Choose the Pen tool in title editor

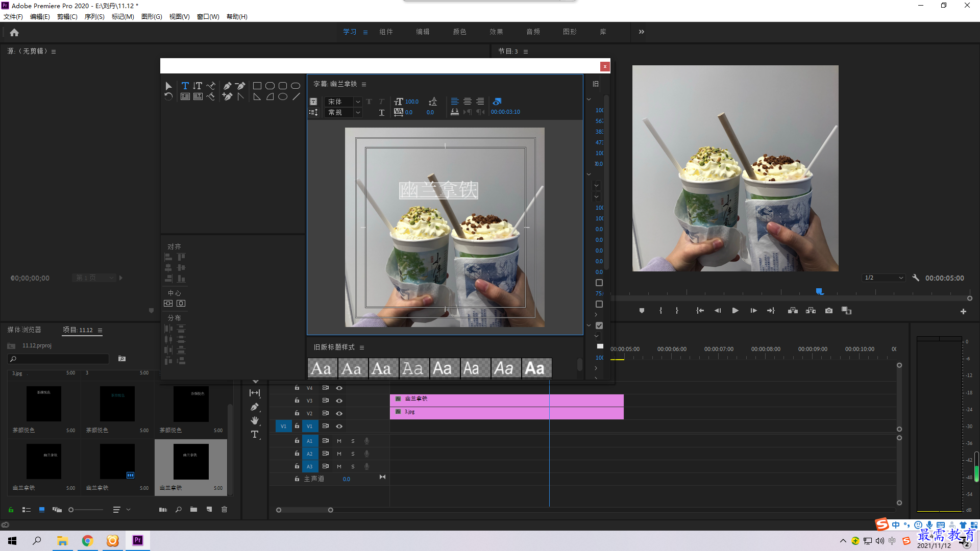tap(227, 86)
